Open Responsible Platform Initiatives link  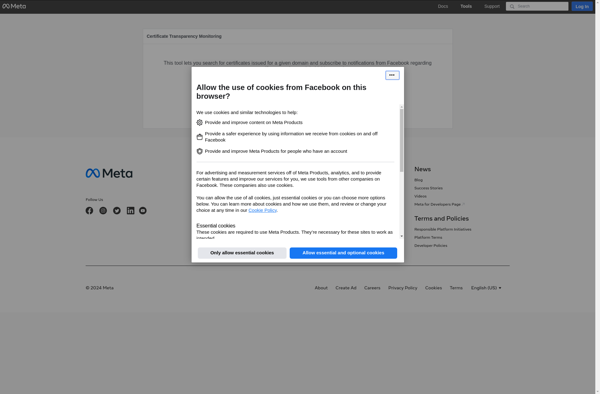coord(443,230)
